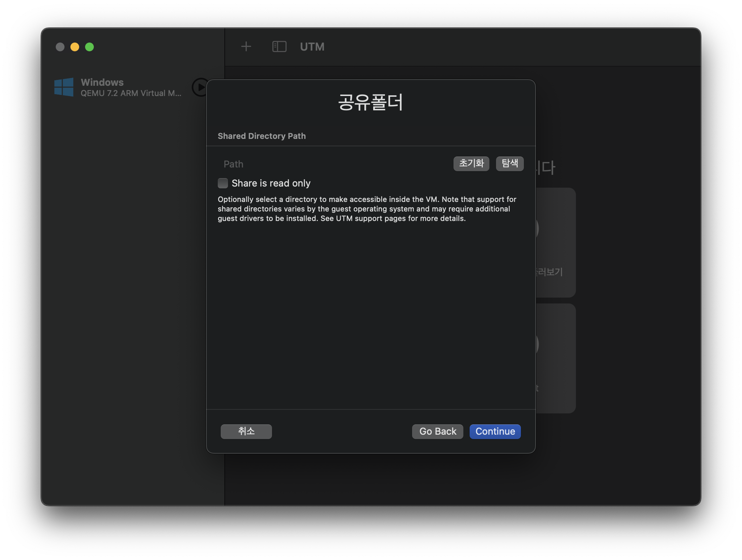Click the Shared Directory Path section header

(x=261, y=136)
